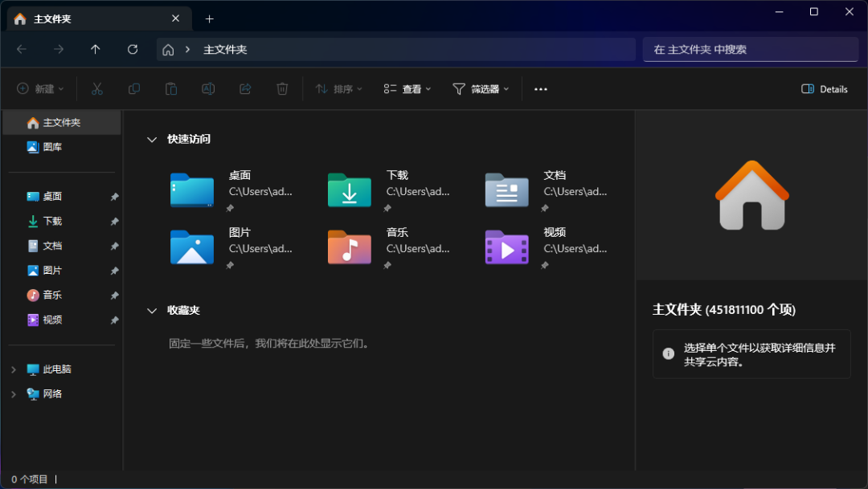Click the pin icon next to sidebar 图片

[x=114, y=271]
